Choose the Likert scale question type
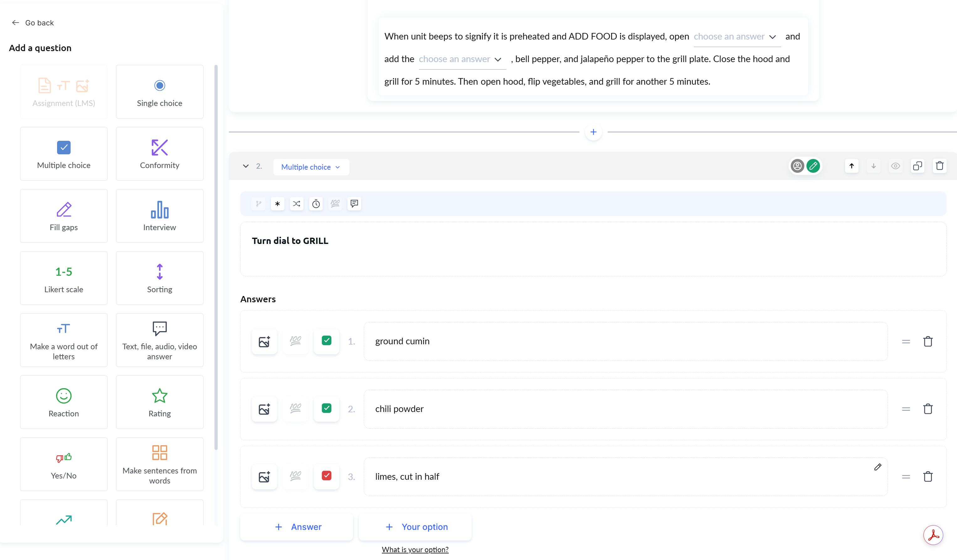Viewport: 957px width, 560px height. click(x=63, y=278)
